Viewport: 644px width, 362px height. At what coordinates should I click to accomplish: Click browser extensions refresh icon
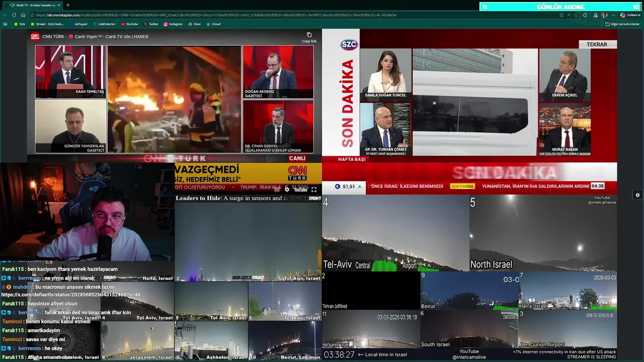585,15
